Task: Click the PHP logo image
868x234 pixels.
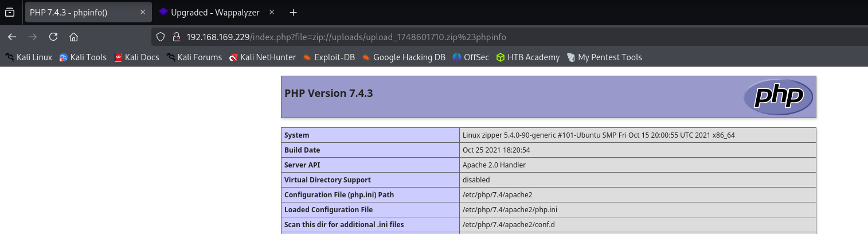Action: pyautogui.click(x=778, y=97)
